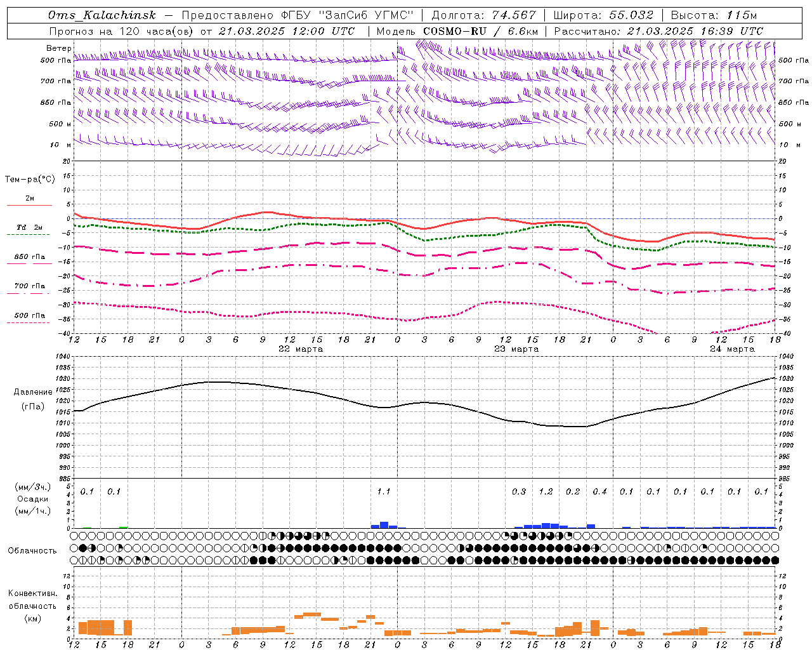
Task: Click the (гПа) unit under Давление
Action: point(33,407)
